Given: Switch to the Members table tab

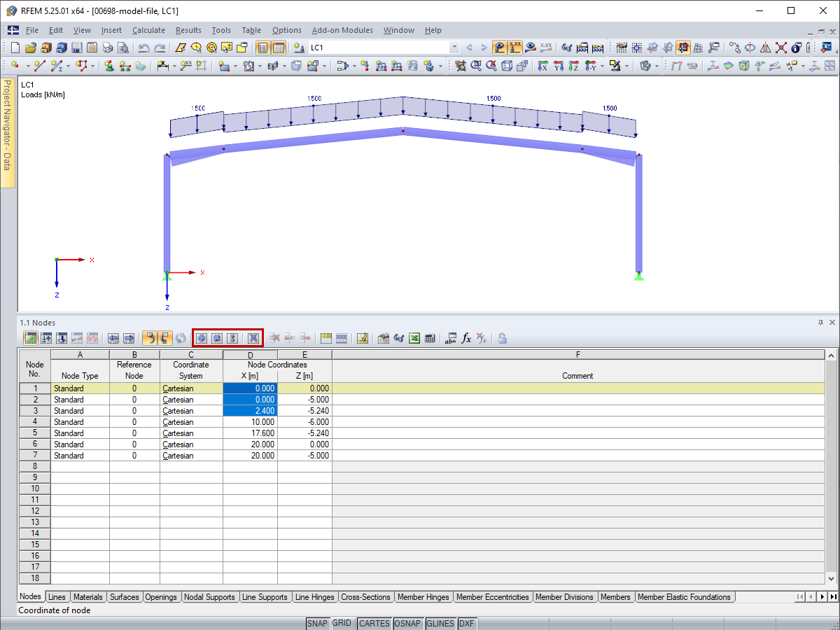Looking at the screenshot, I should click(615, 597).
